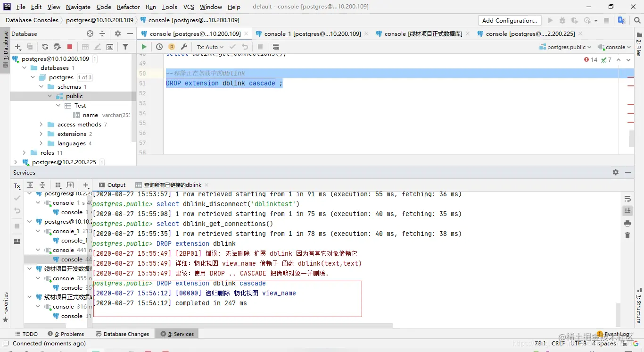Click the next highlighted error down arrow
This screenshot has height=352, width=644.
(628, 60)
